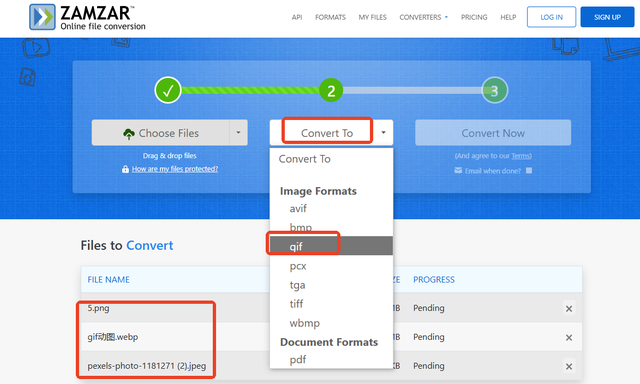This screenshot has width=640, height=384.
Task: Select tga from the format list
Action: [331, 285]
